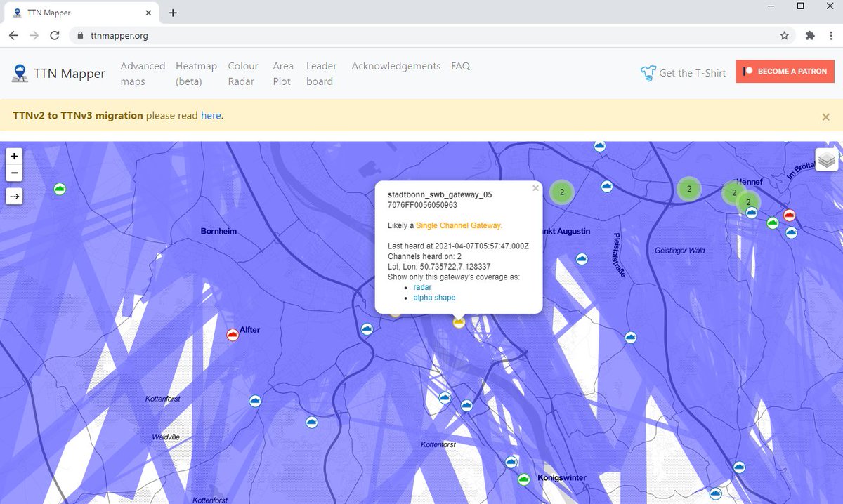Open a new browser tab
This screenshot has width=843, height=504.
coord(173,13)
